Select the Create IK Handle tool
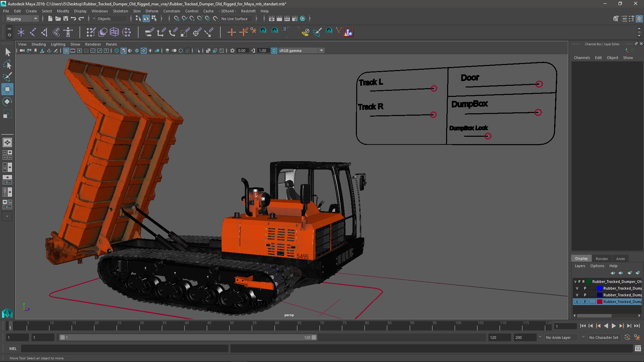 45,32
